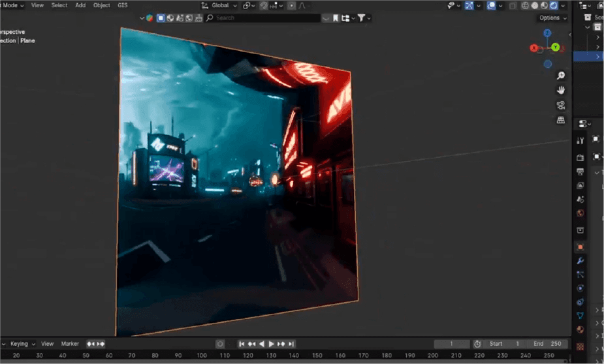Open the Texture properties tab
The height and width of the screenshot is (364, 604).
580,346
